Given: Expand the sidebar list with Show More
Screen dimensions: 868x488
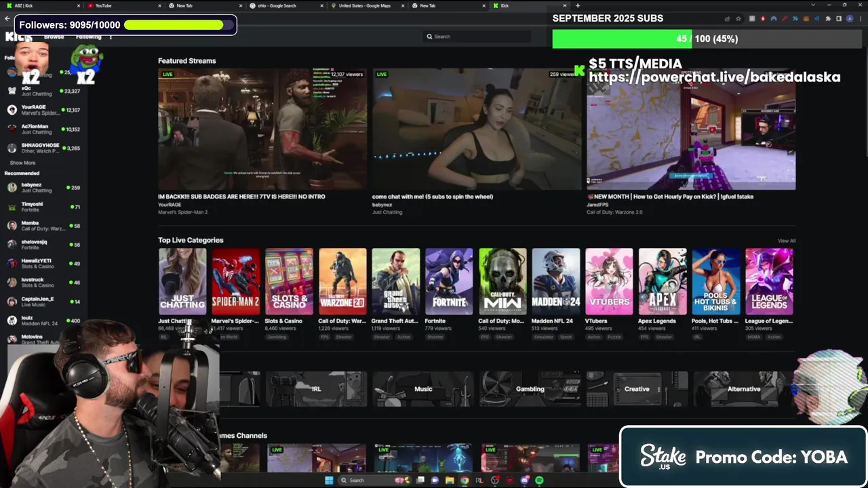Looking at the screenshot, I should pos(22,163).
